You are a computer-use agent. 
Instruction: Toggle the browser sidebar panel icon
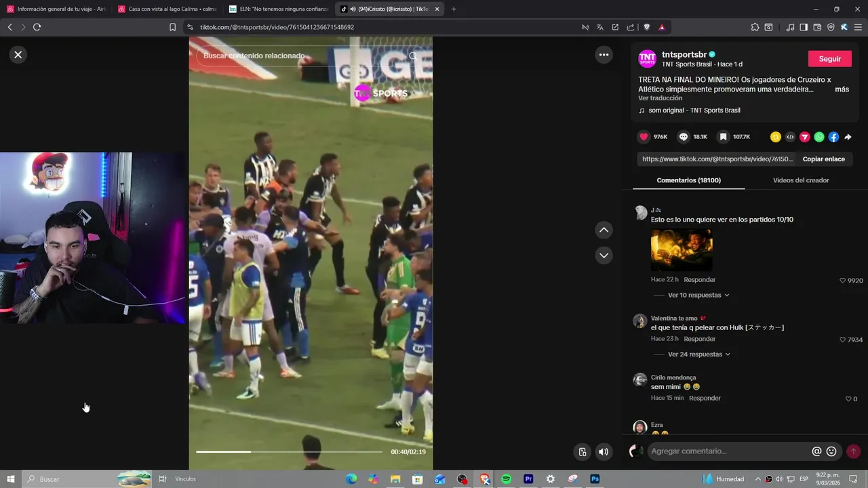point(804,27)
